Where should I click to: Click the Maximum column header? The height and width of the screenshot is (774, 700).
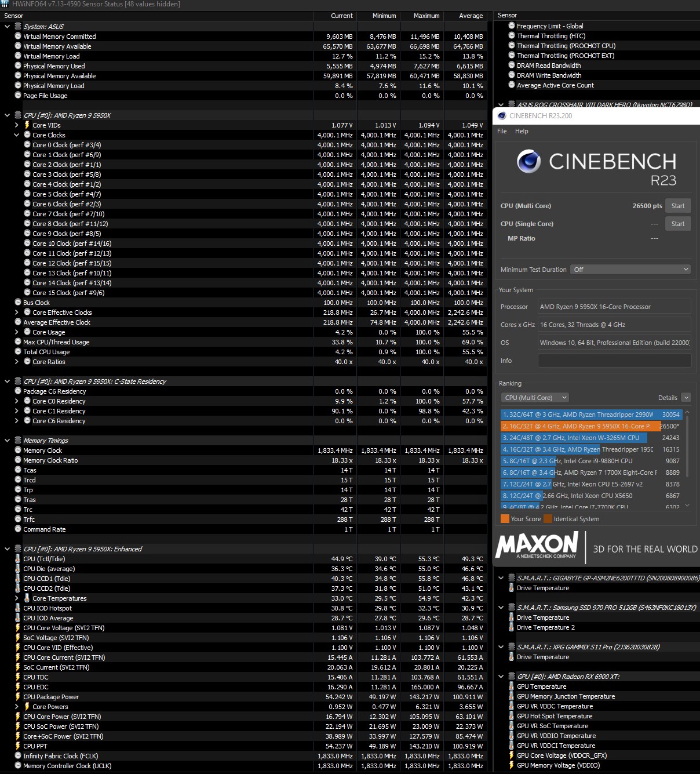(x=422, y=16)
